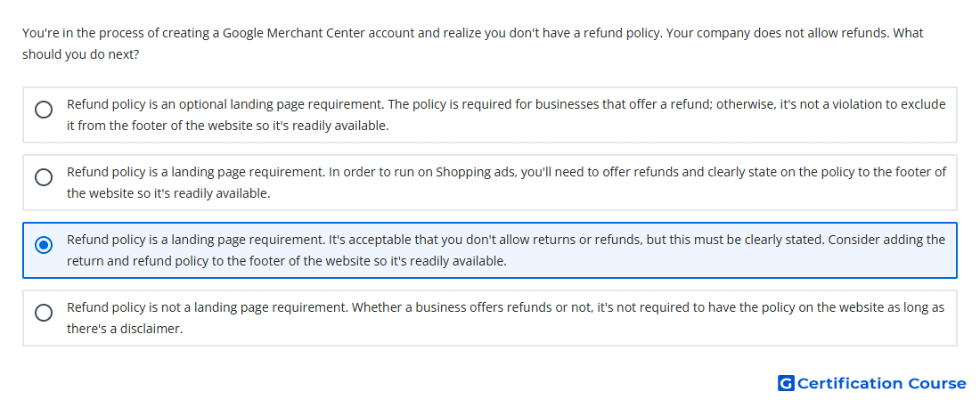Click the line 'return and refund policy to the footer'

pyautogui.click(x=286, y=261)
